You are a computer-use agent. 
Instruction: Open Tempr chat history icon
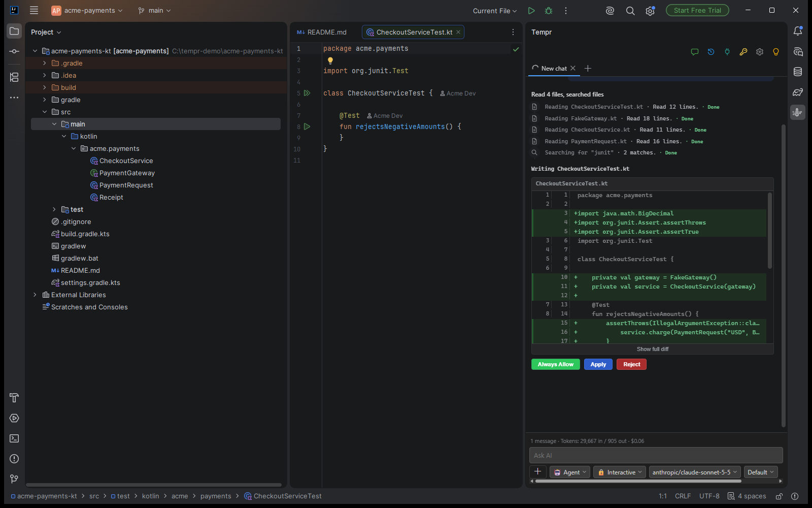[x=711, y=52]
